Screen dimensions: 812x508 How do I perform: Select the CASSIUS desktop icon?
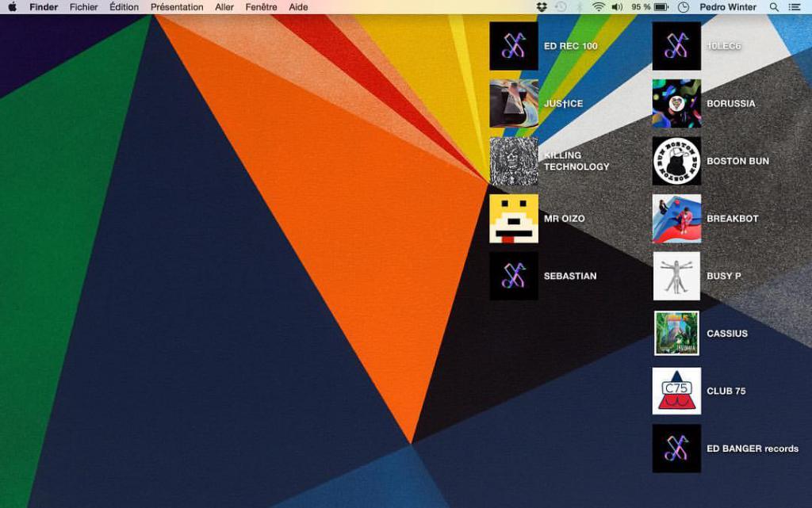676,333
